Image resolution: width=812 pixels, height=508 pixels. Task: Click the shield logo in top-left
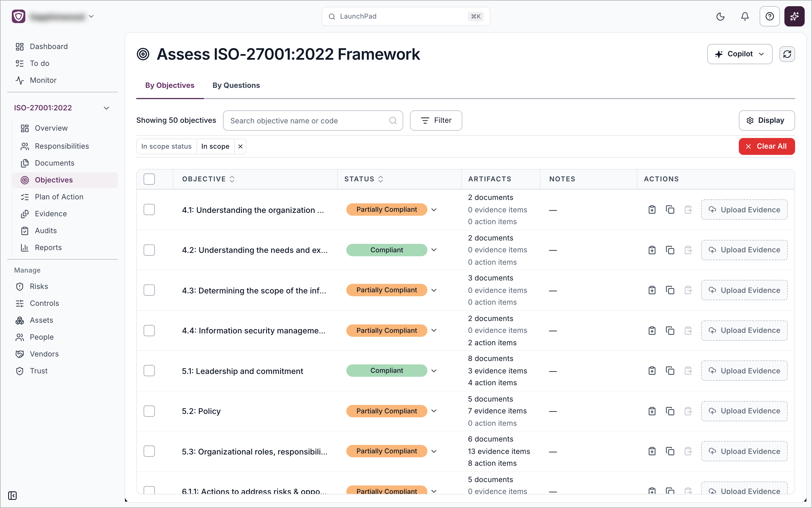point(19,16)
